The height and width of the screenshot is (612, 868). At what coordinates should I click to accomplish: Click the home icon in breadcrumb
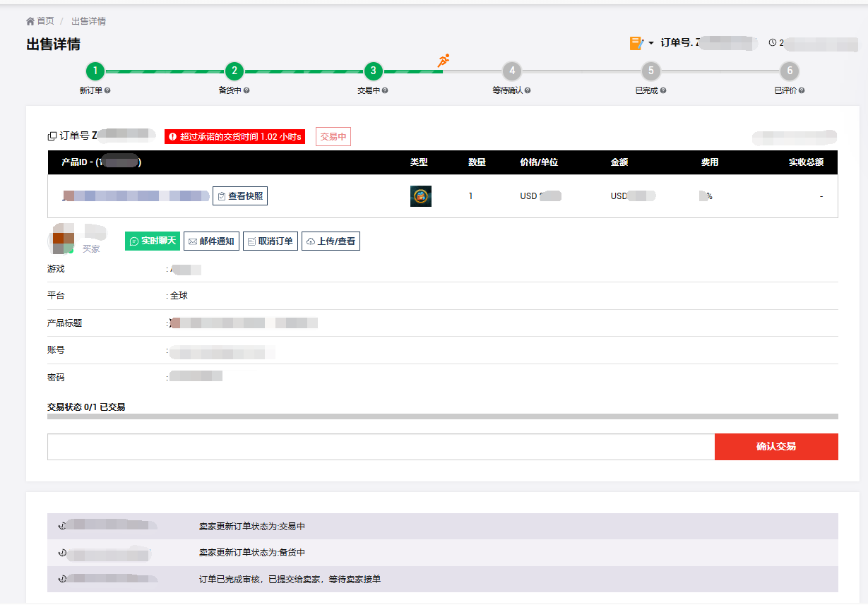[x=30, y=21]
